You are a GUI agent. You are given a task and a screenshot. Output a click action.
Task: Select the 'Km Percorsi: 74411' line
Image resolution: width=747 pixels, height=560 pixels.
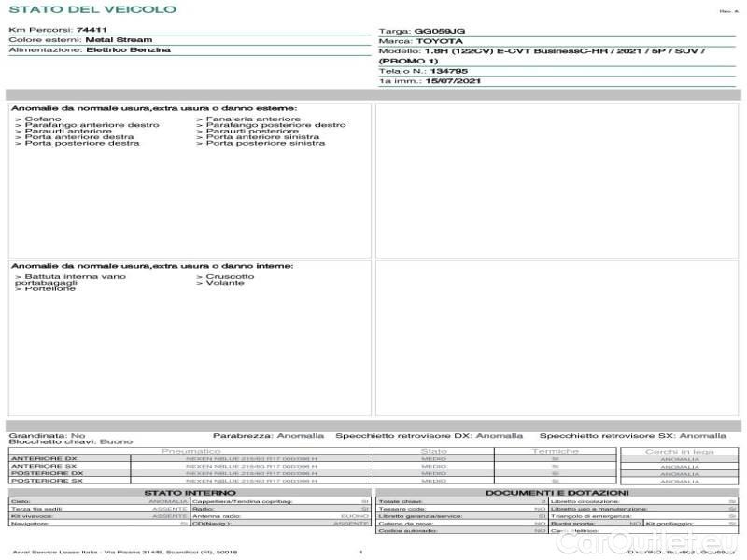coord(58,30)
